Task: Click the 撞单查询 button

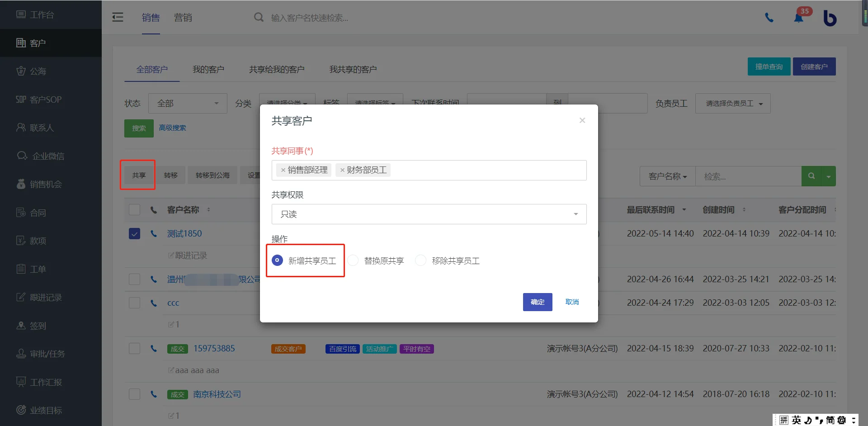Action: coord(769,66)
